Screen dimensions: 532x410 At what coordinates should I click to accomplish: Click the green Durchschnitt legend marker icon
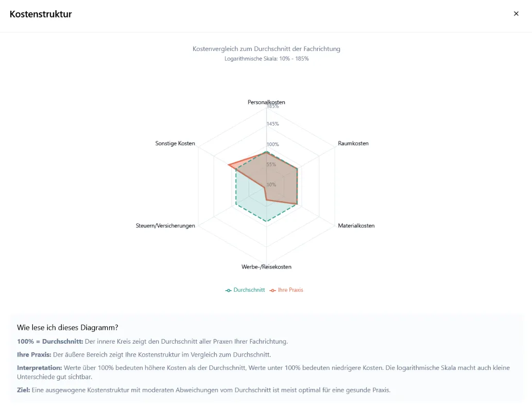228,290
